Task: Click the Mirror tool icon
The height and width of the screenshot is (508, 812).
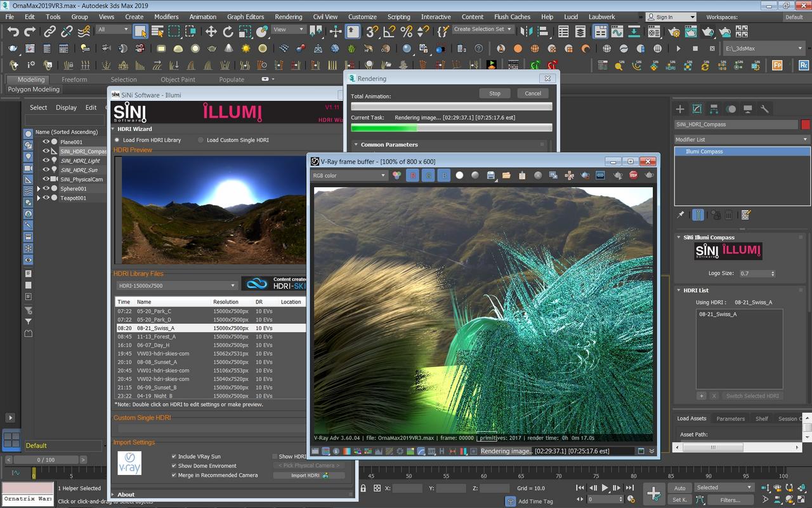Action: tap(526, 31)
